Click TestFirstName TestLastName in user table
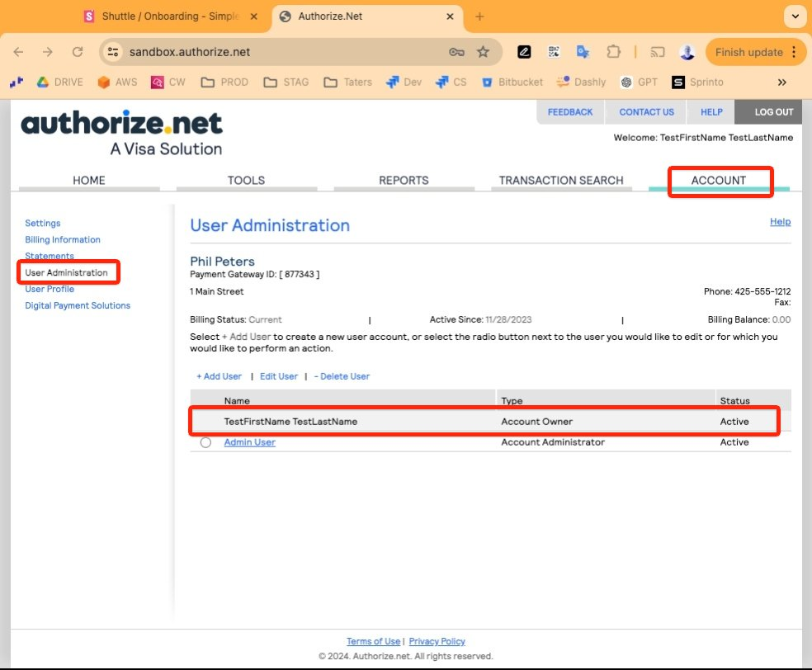 tap(290, 422)
